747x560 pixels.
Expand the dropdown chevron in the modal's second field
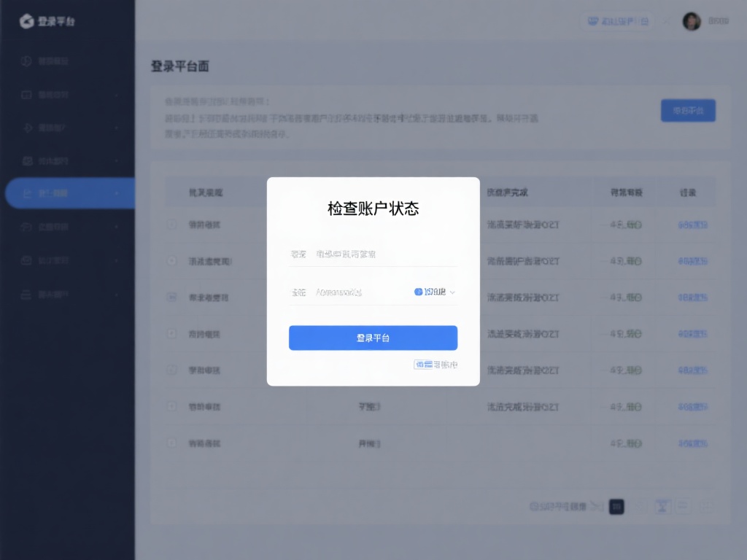point(452,291)
